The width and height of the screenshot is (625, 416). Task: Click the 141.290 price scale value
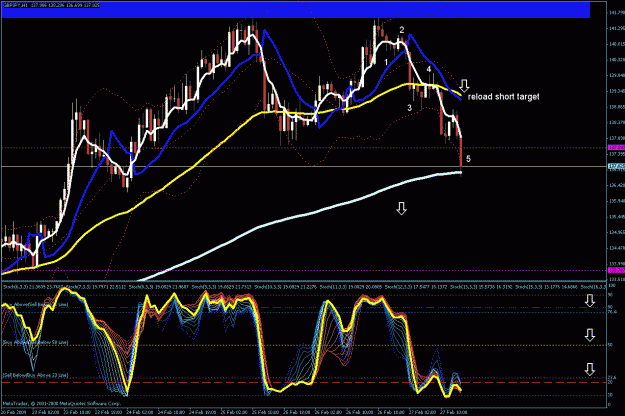(616, 28)
